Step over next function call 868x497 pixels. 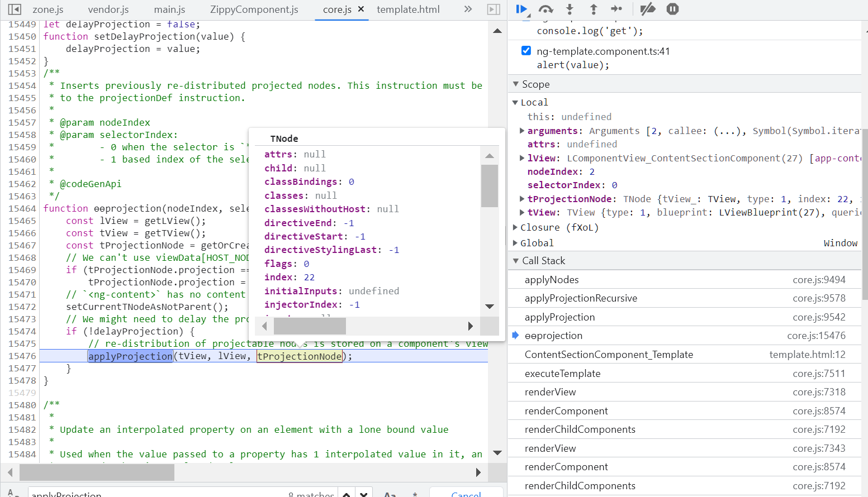click(546, 9)
